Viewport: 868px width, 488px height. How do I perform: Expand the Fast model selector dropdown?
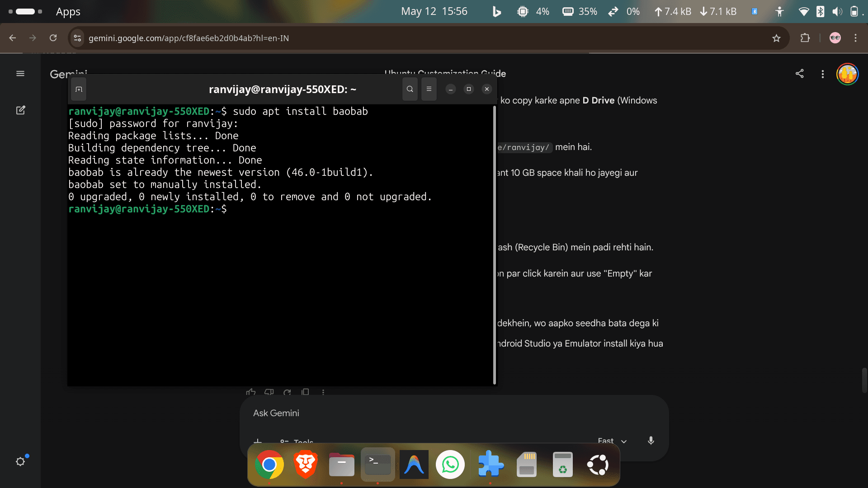pyautogui.click(x=612, y=441)
